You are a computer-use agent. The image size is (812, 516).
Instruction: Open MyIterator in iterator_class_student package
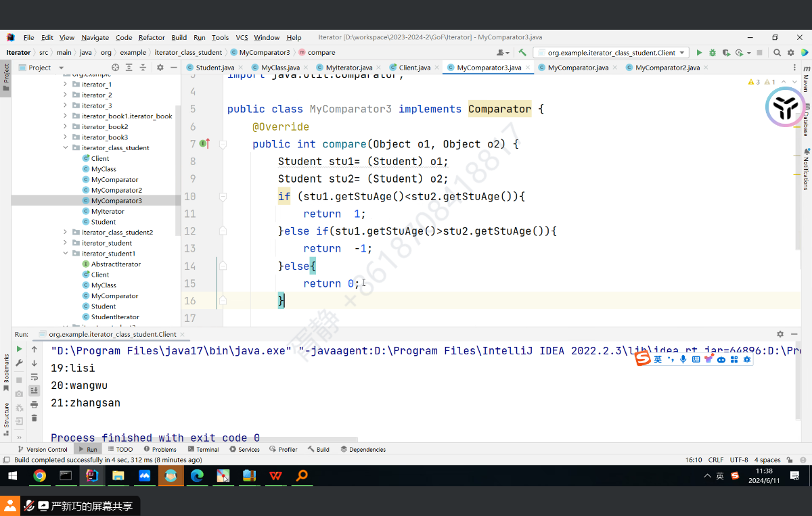pyautogui.click(x=108, y=211)
